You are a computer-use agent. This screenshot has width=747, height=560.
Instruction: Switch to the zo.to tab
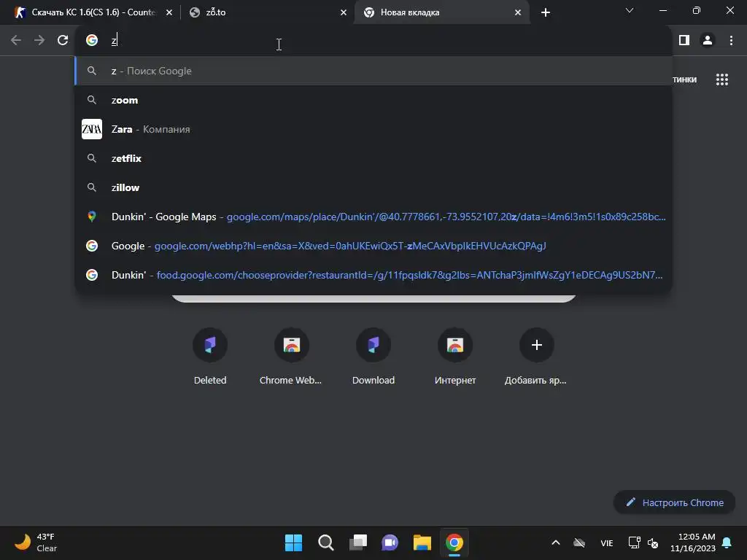point(267,12)
